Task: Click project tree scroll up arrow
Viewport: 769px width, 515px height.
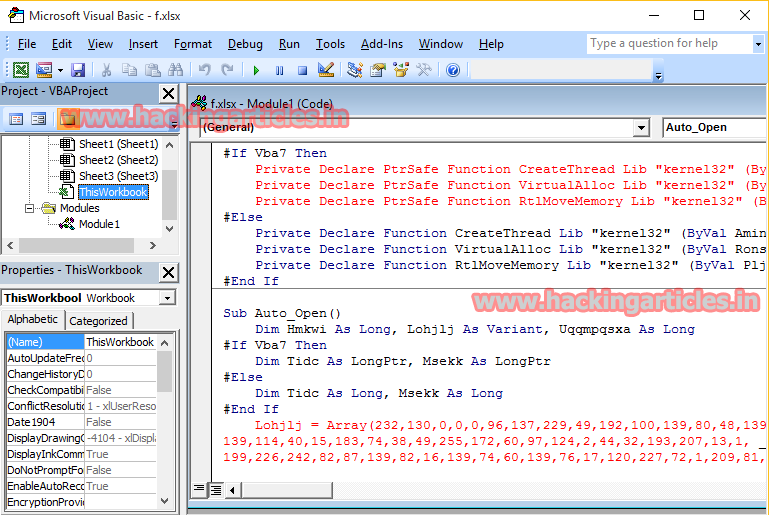Action: click(169, 145)
